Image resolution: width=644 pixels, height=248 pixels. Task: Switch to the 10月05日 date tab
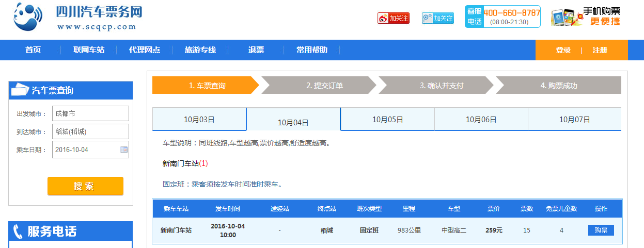coord(387,120)
